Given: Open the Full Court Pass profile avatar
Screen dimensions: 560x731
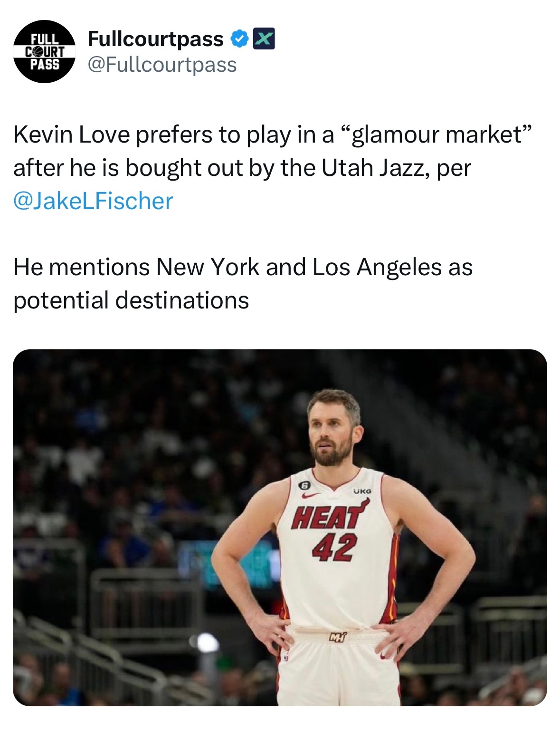Looking at the screenshot, I should point(45,51).
